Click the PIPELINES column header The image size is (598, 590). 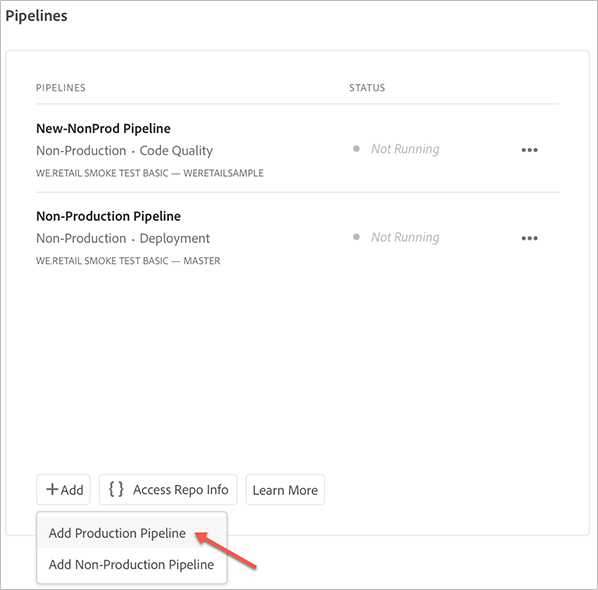coord(61,88)
